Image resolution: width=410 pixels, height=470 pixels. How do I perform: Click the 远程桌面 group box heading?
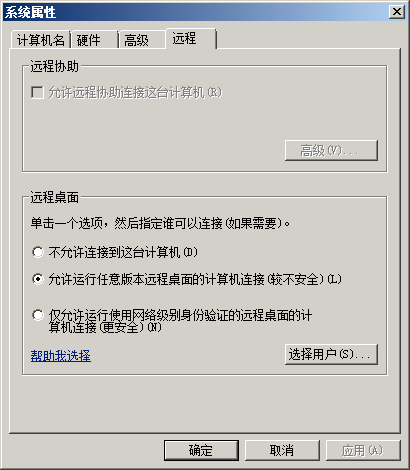(55, 197)
